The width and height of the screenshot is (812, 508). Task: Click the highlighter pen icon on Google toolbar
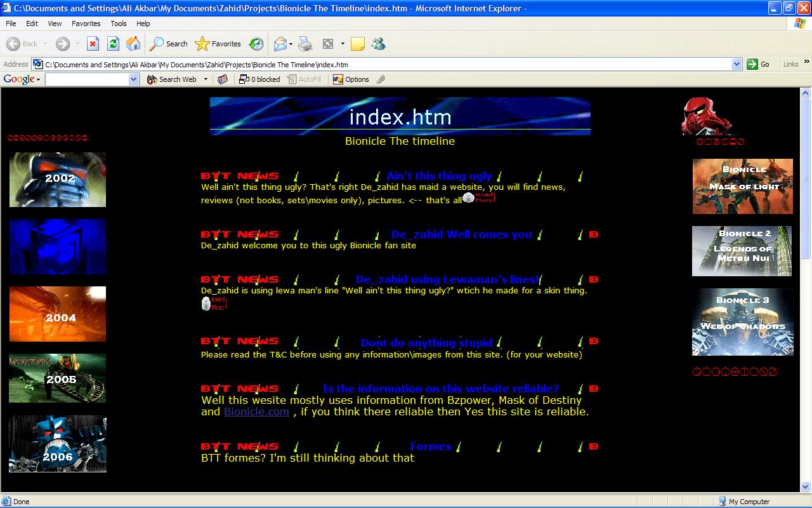(x=381, y=79)
